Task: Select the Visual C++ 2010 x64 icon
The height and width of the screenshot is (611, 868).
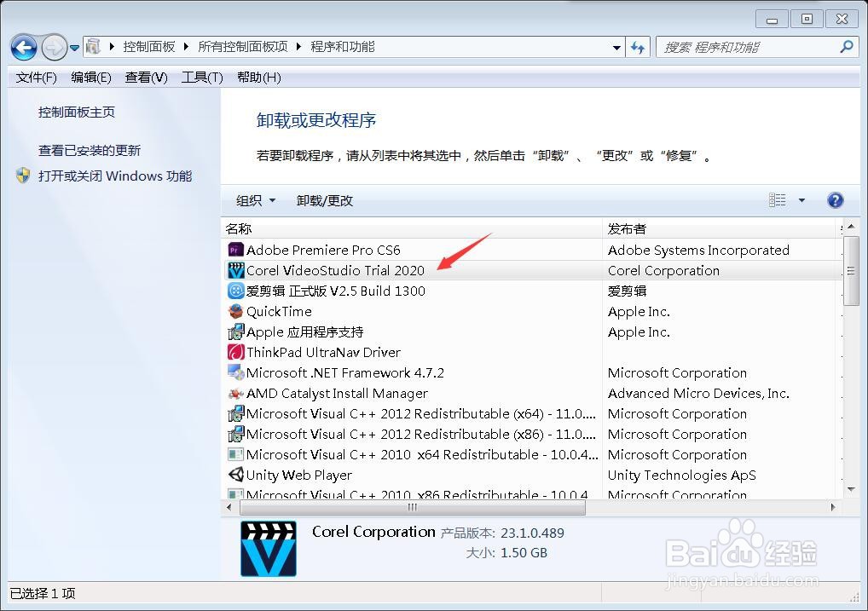Action: tap(236, 454)
